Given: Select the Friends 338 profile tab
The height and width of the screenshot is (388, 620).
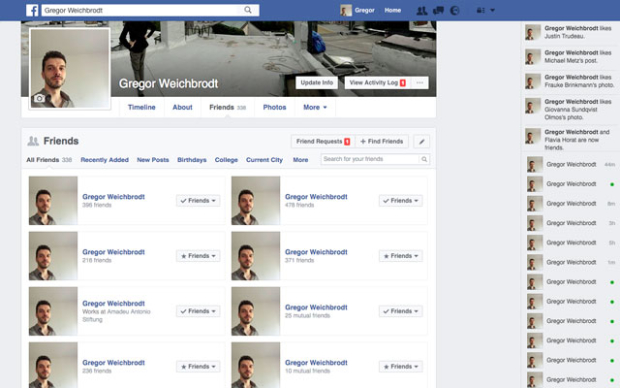Looking at the screenshot, I should coord(227,108).
